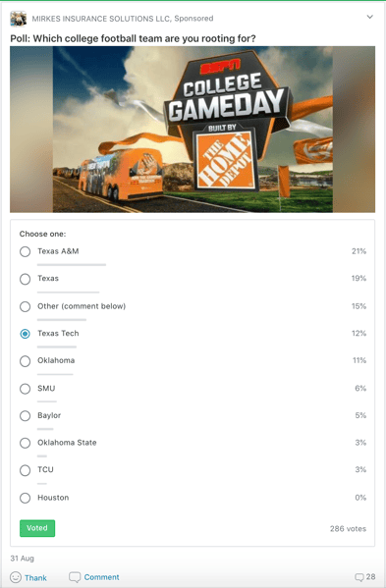Viewport: 386px width, 588px height.
Task: Choose Oklahoma in the poll
Action: click(26, 361)
